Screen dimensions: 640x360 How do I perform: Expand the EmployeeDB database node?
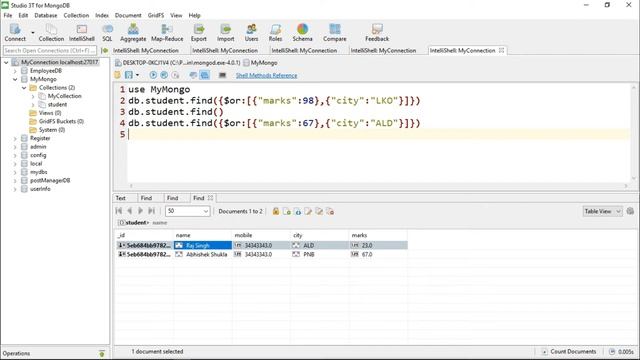(x=15, y=71)
